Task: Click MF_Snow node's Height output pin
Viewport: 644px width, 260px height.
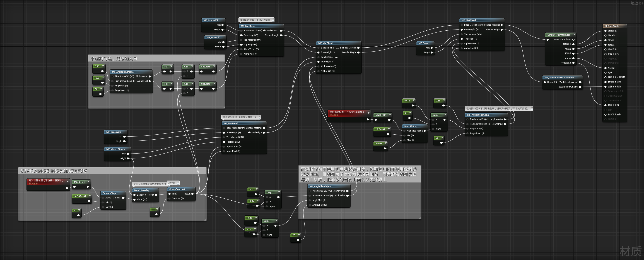Action: [x=431, y=52]
